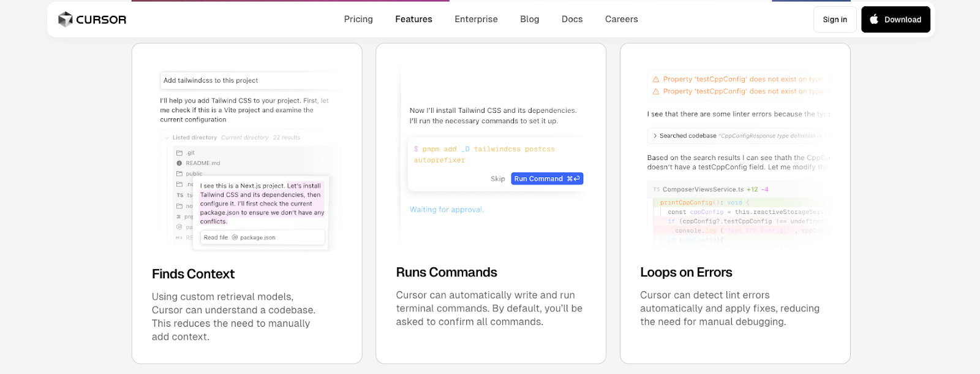Click the black Download button
Screen dimensions: 980x374
895,20
